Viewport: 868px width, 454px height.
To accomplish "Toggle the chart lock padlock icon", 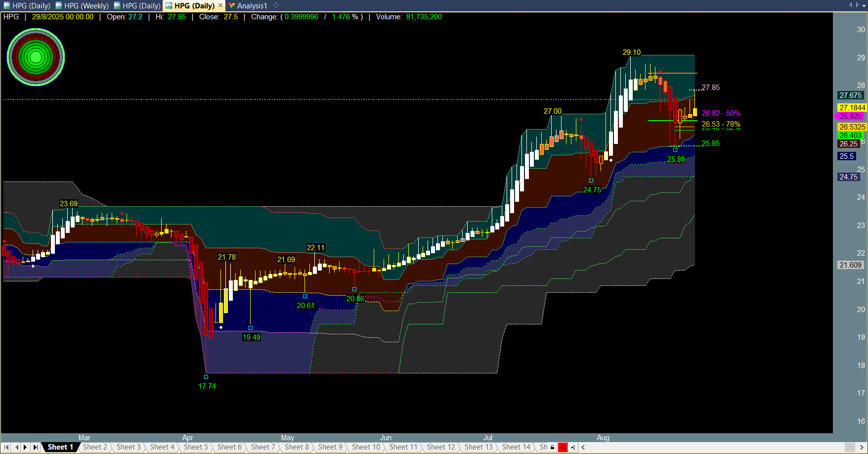I will 553,447.
